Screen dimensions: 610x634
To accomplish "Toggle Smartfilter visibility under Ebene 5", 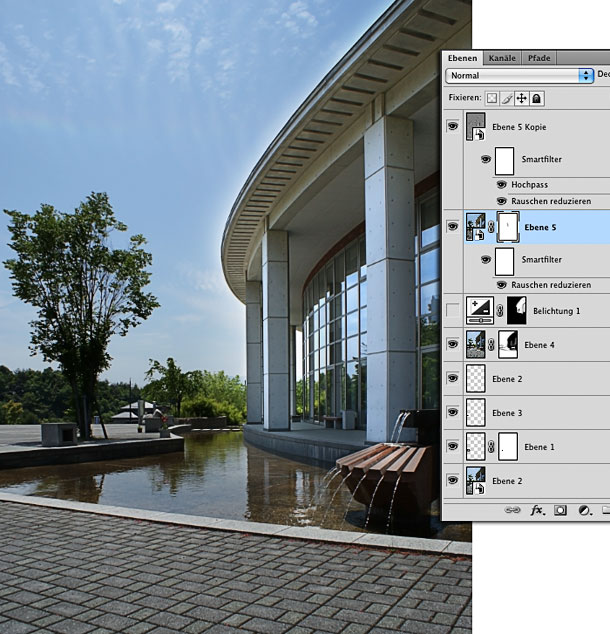I will click(x=485, y=259).
